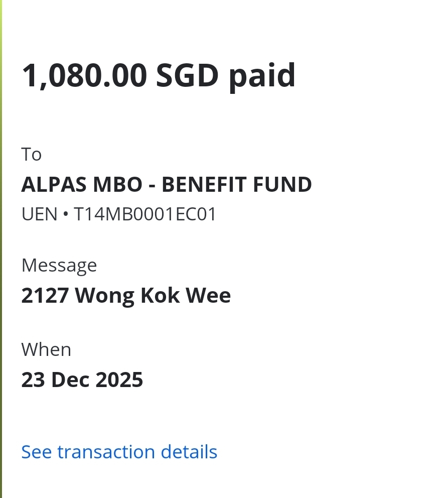Image resolution: width=448 pixels, height=498 pixels.
Task: Click the To field label
Action: 32,154
